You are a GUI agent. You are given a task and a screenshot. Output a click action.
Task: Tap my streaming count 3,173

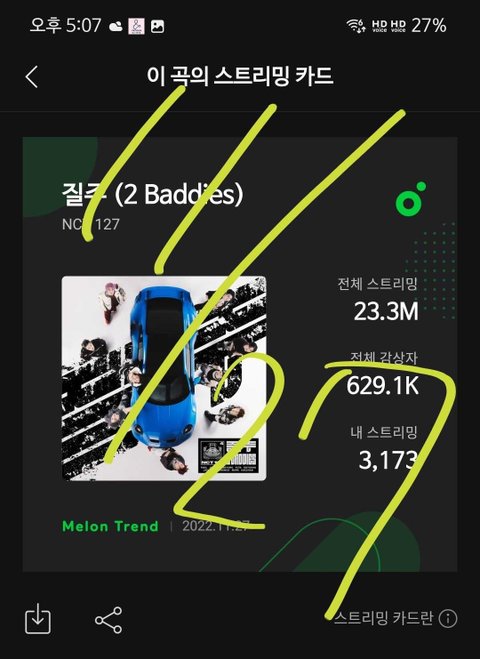[x=388, y=460]
